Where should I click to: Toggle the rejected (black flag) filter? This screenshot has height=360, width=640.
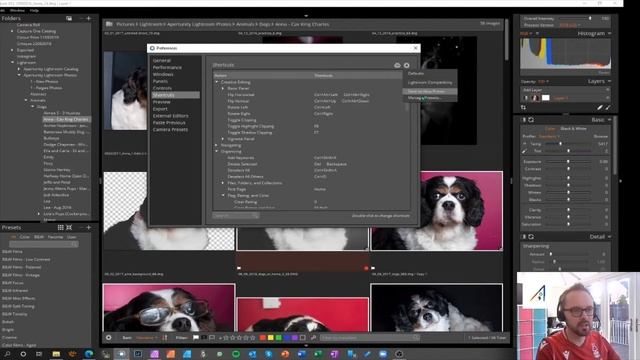point(204,338)
